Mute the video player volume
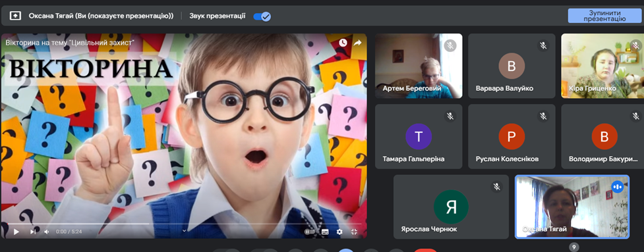The height and width of the screenshot is (252, 644). [47, 232]
